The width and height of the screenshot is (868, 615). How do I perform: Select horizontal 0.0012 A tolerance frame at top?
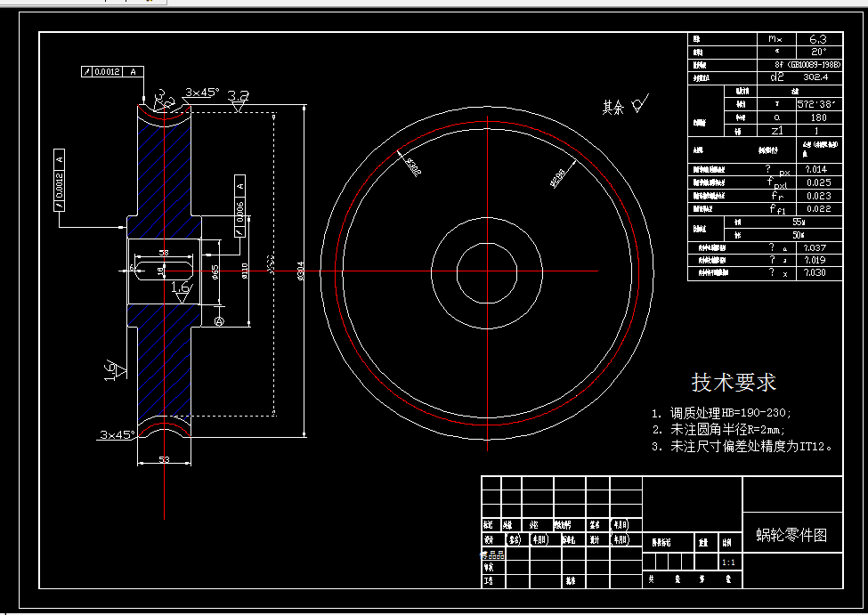[x=112, y=71]
